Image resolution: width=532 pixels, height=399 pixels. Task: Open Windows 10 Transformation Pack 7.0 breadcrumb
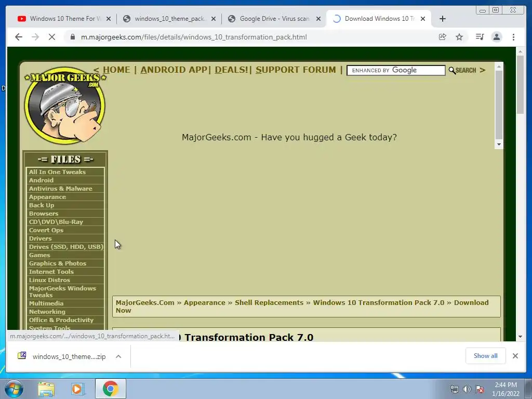pos(378,303)
